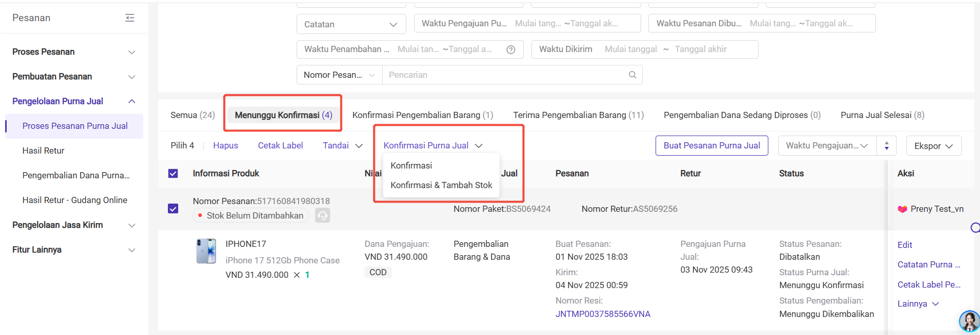Toggle the sort order arrows

pos(886,146)
